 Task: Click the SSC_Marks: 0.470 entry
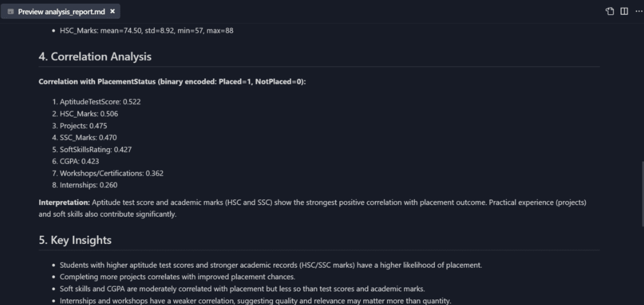[x=88, y=138]
